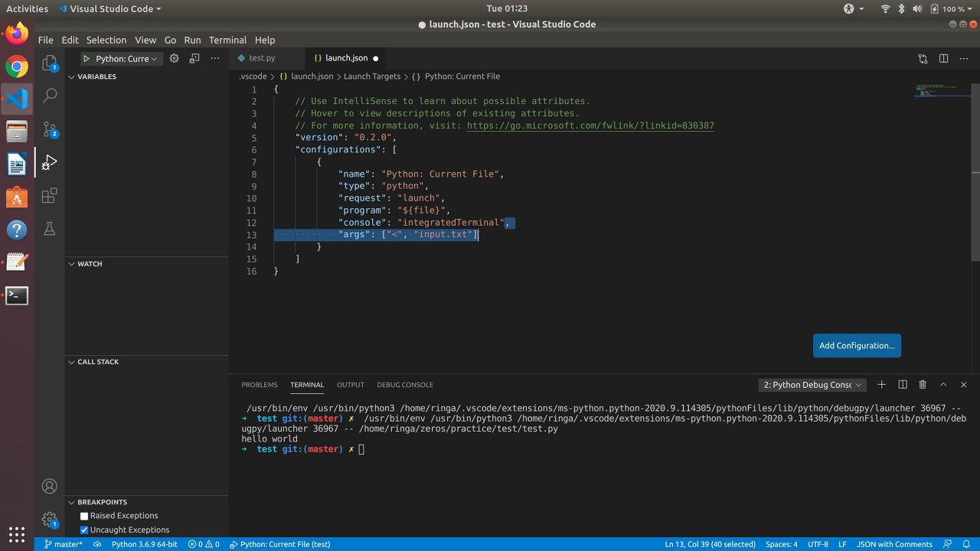Kill the terminal with trash icon
This screenshot has height=551, width=980.
point(923,385)
